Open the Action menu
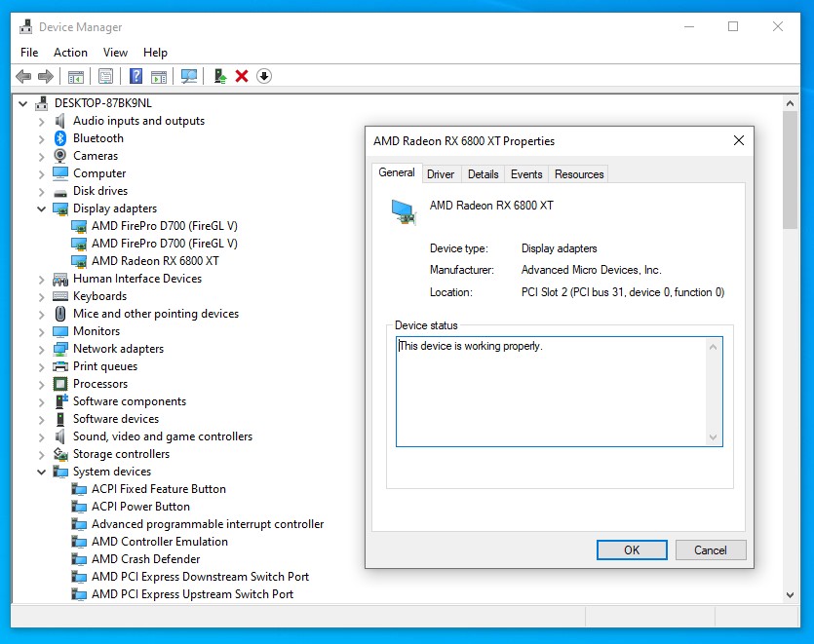The height and width of the screenshot is (644, 814). [70, 53]
